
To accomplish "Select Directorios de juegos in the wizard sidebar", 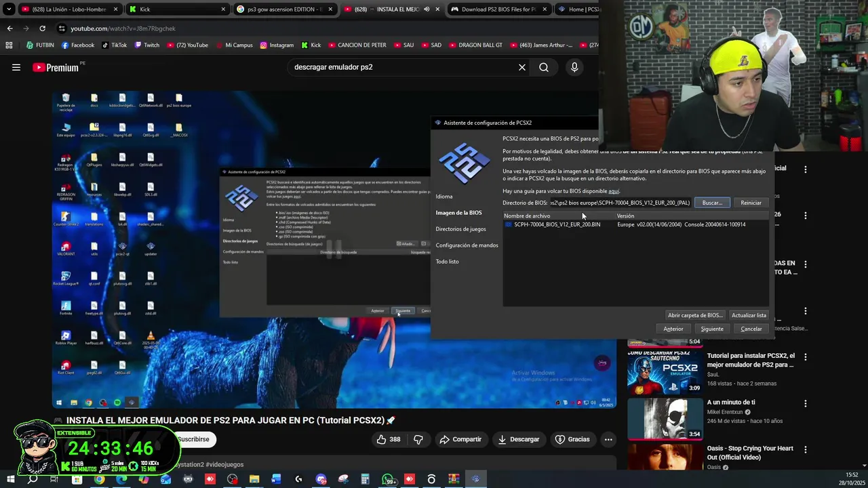I will [461, 229].
